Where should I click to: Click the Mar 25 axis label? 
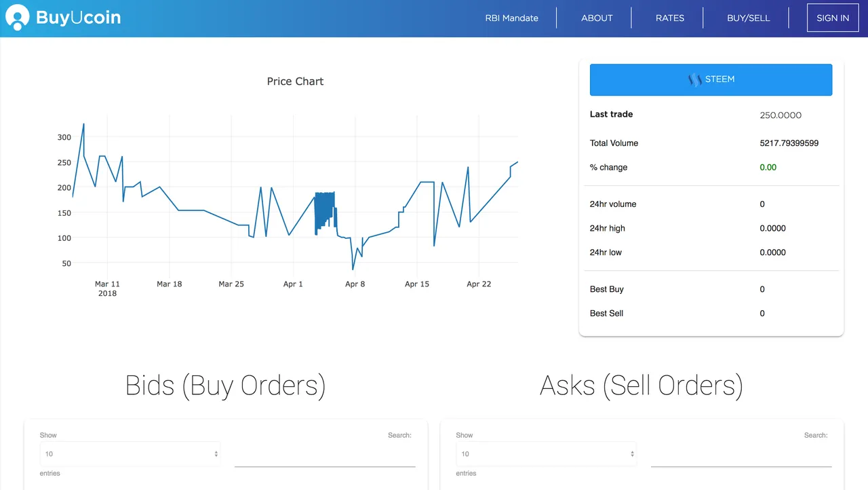[x=231, y=284]
